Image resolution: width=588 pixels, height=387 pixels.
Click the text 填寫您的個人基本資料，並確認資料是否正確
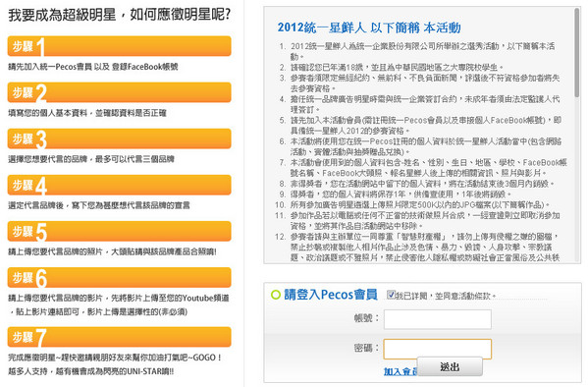click(x=87, y=113)
